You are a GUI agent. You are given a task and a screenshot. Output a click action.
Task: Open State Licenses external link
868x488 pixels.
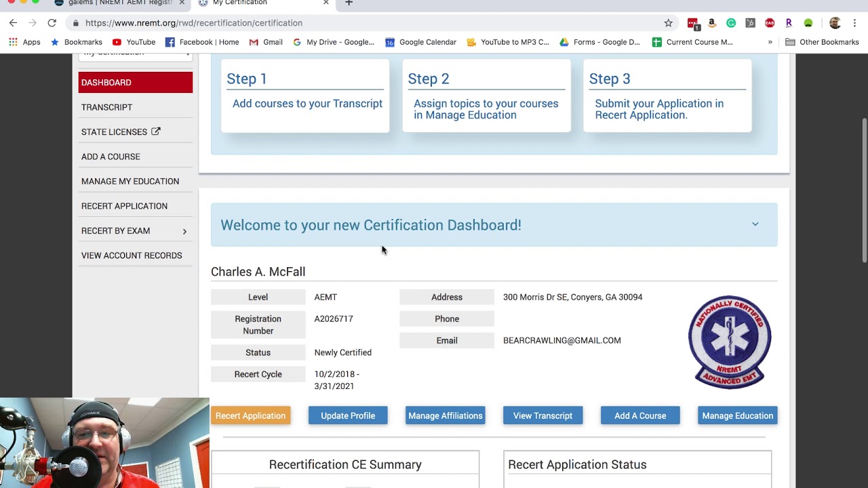(121, 132)
